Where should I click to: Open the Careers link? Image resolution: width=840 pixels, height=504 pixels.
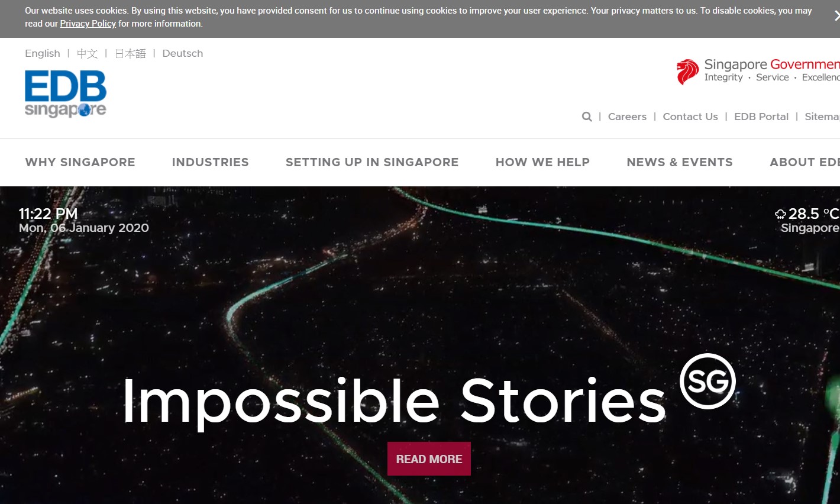coord(627,117)
